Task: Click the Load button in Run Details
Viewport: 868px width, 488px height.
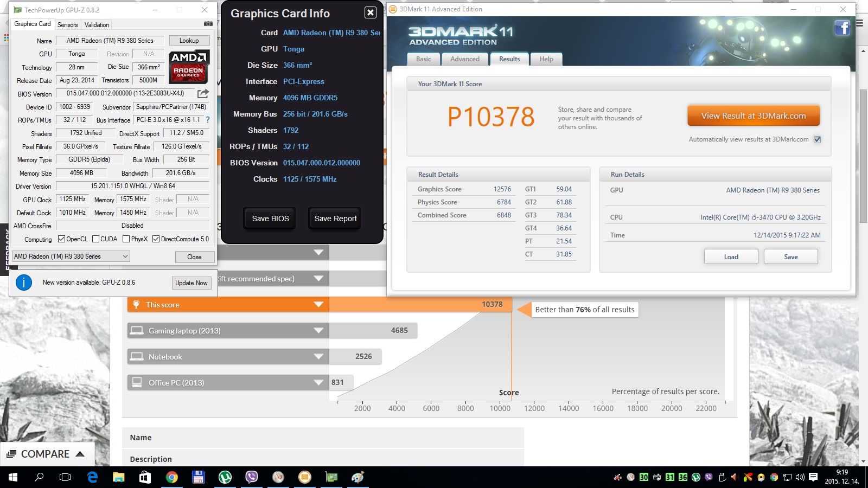Action: [731, 256]
